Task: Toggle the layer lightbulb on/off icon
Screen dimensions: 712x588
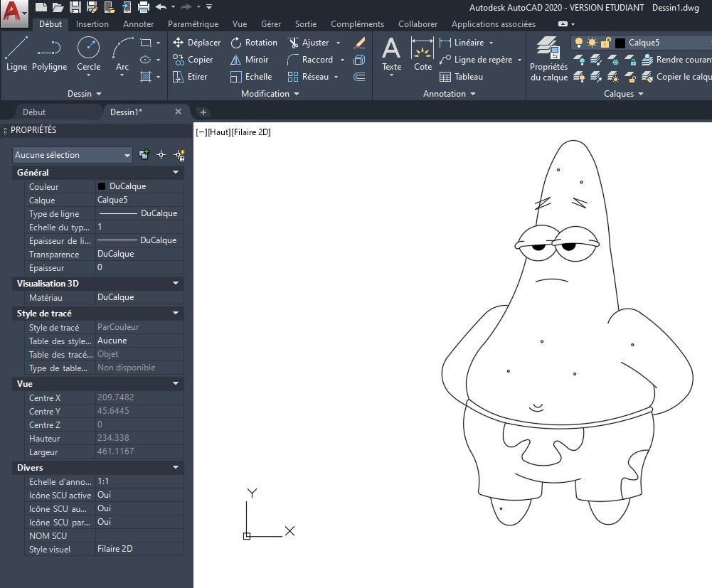Action: coord(579,43)
